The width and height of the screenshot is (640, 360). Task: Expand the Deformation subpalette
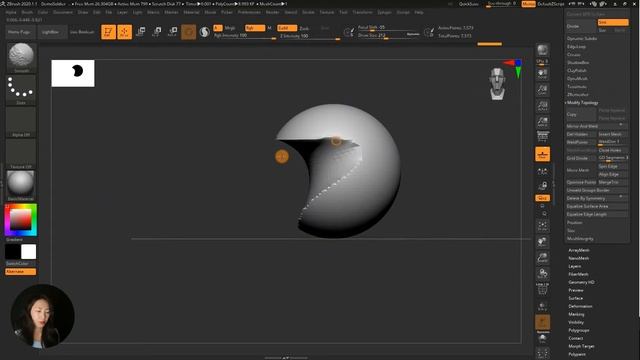580,306
